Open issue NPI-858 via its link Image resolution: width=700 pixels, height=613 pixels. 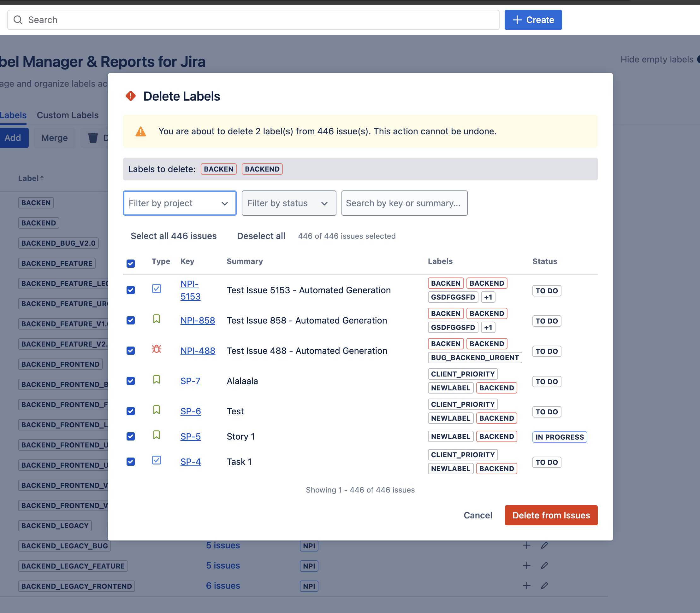198,320
